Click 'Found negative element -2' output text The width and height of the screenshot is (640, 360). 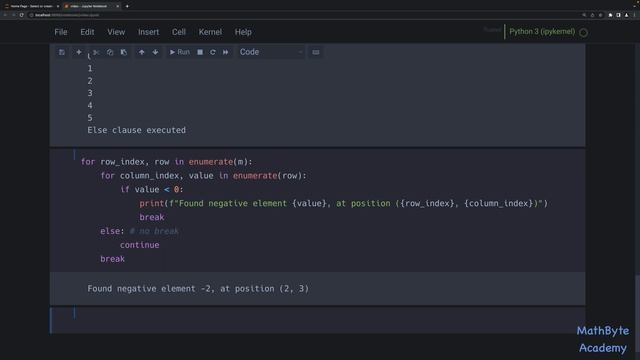point(198,289)
